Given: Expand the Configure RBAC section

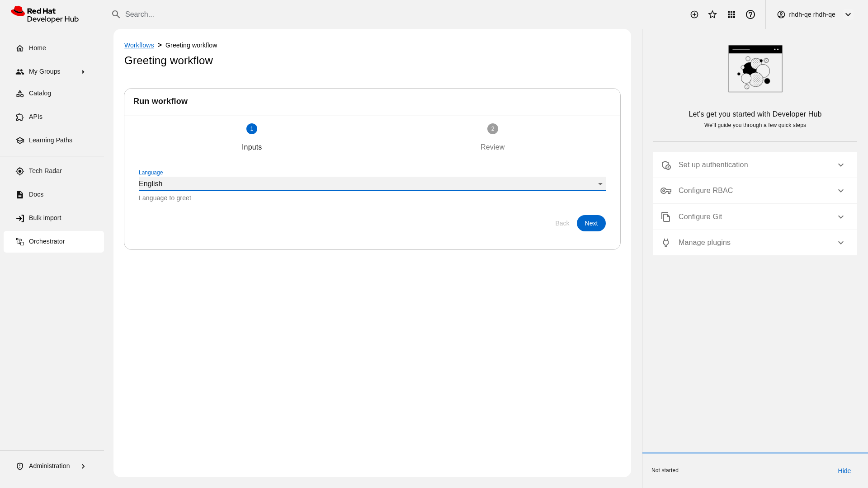Looking at the screenshot, I should [755, 191].
